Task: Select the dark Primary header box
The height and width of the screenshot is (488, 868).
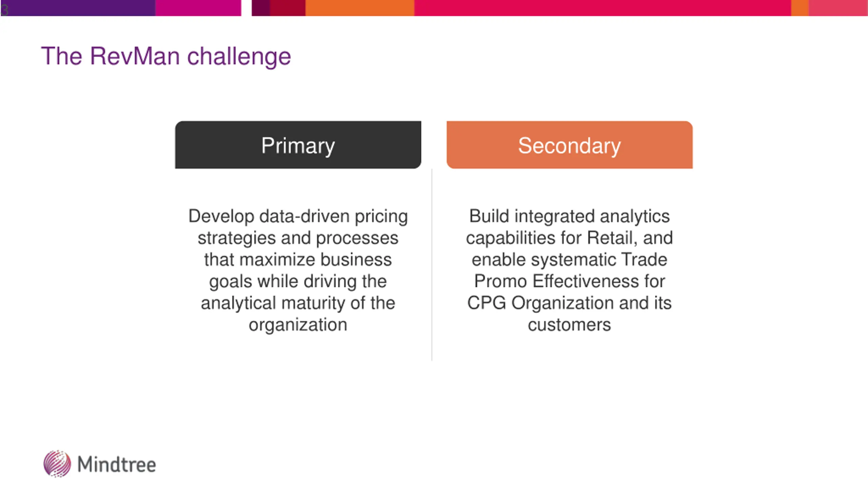Action: pos(298,145)
